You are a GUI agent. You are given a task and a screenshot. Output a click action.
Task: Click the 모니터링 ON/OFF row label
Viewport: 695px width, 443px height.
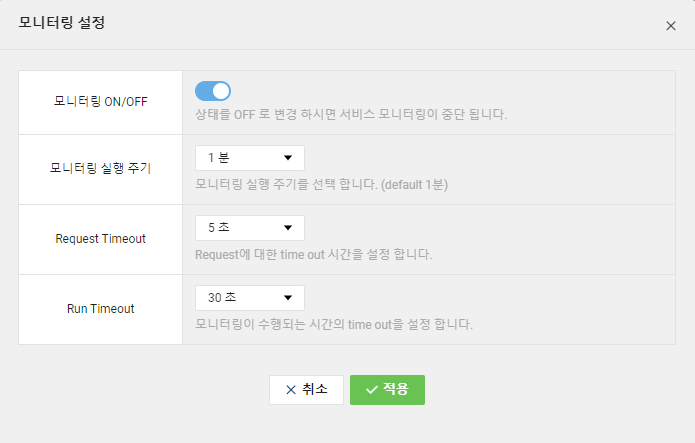[100, 102]
